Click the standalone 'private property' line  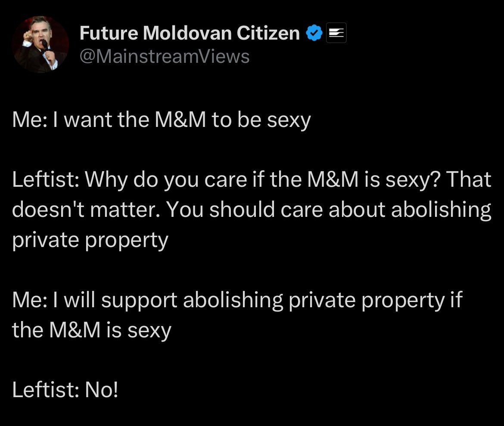(90, 240)
